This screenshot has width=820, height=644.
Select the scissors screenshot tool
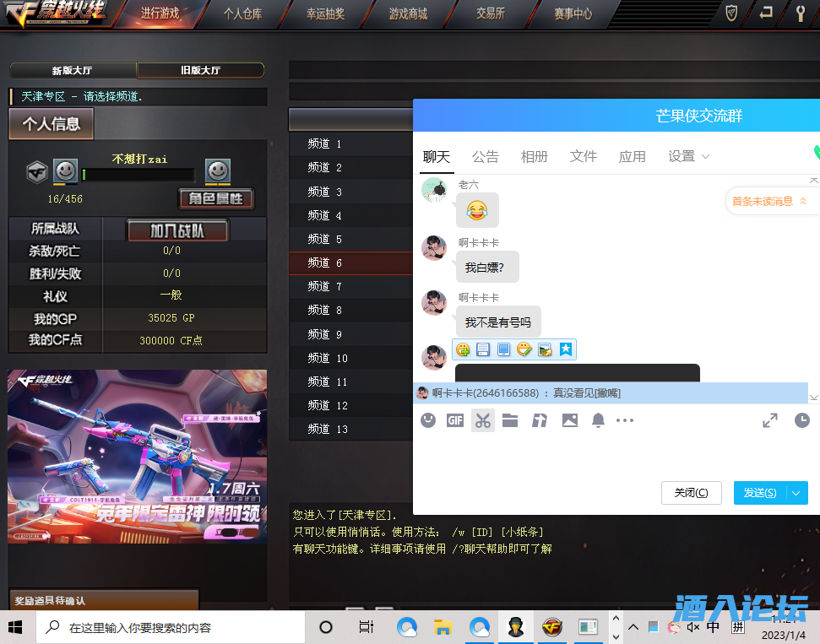[482, 420]
